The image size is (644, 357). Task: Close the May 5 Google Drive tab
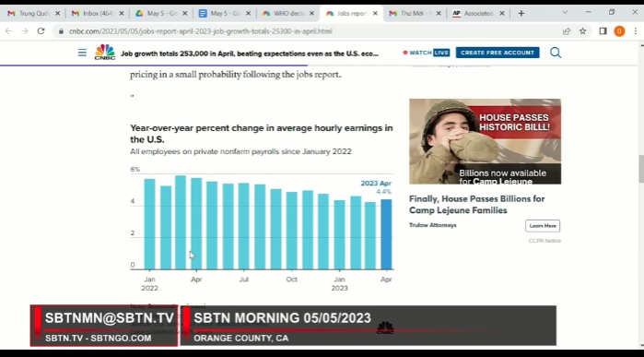185,14
